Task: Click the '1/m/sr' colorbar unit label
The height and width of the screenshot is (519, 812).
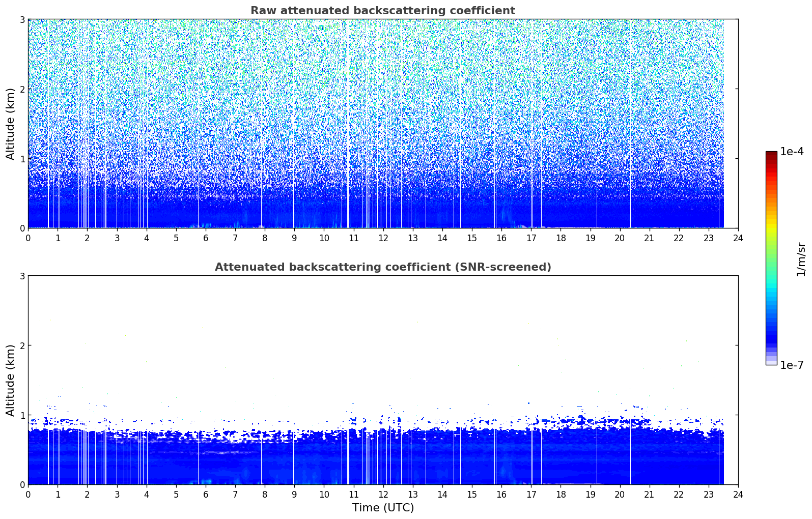Action: 801,258
